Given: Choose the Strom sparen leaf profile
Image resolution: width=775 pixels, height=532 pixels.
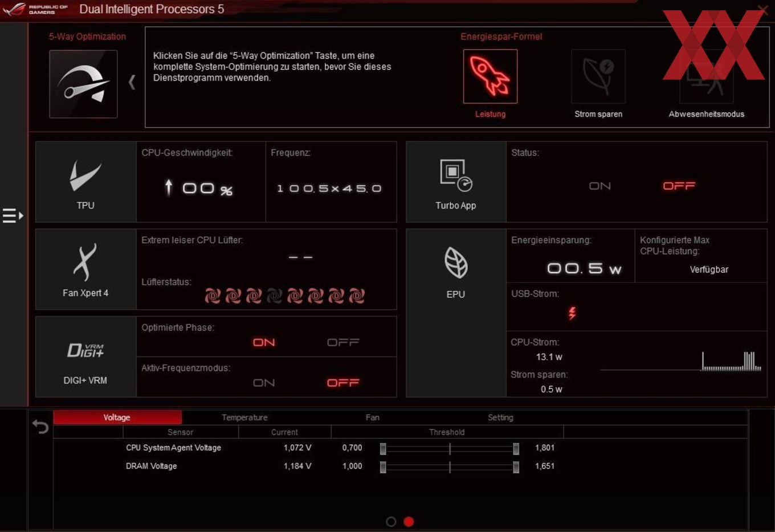Looking at the screenshot, I should click(598, 76).
